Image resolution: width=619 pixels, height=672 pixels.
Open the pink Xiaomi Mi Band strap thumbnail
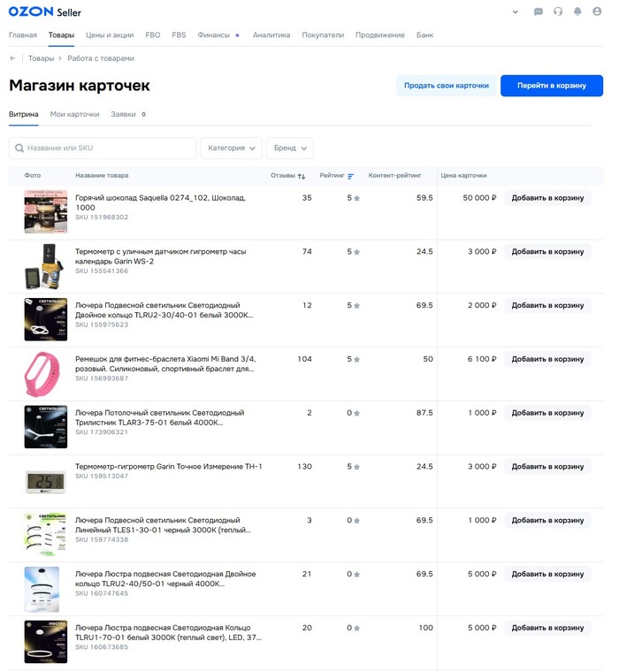point(45,372)
